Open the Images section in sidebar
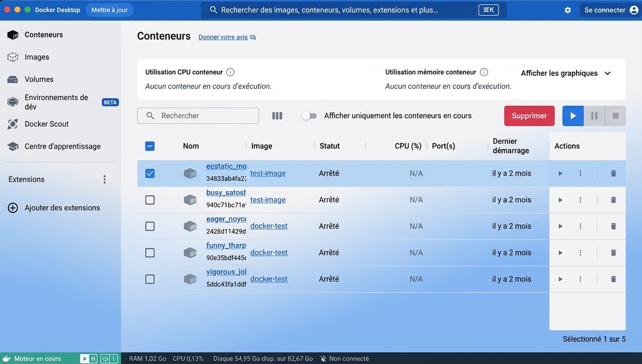Image resolution: width=642 pixels, height=364 pixels. pos(37,57)
